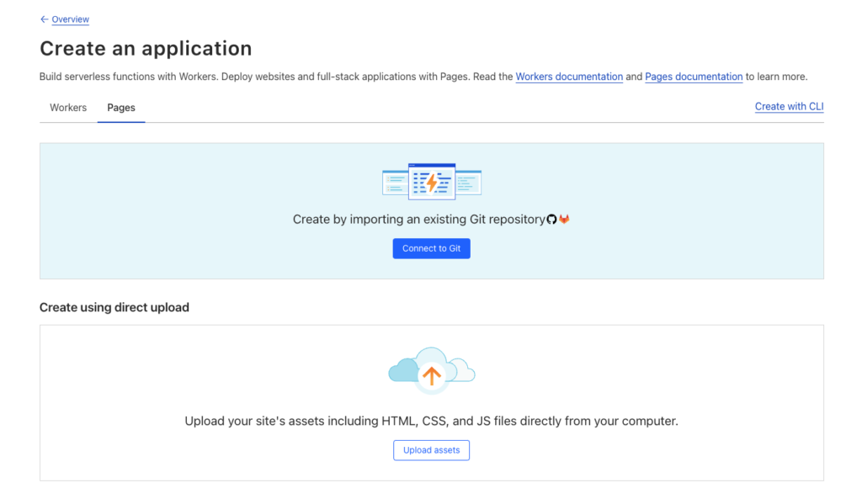Click the GitHub logo icon

tap(552, 220)
